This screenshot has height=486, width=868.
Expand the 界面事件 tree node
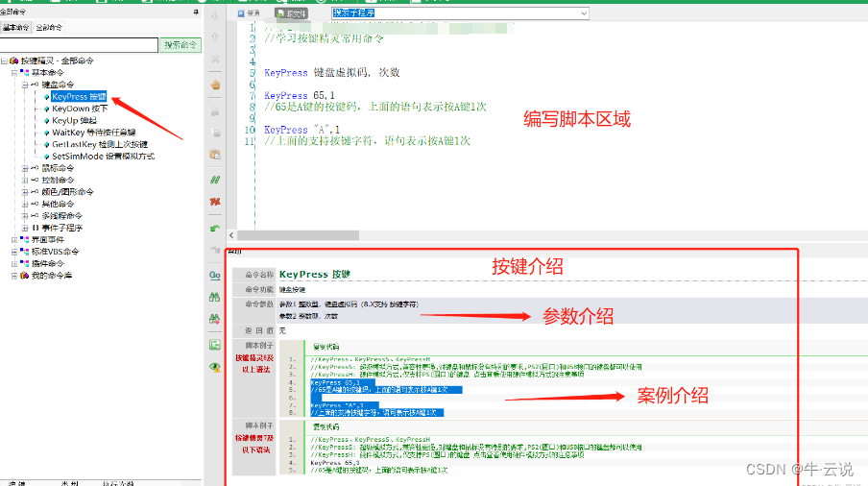(x=14, y=240)
